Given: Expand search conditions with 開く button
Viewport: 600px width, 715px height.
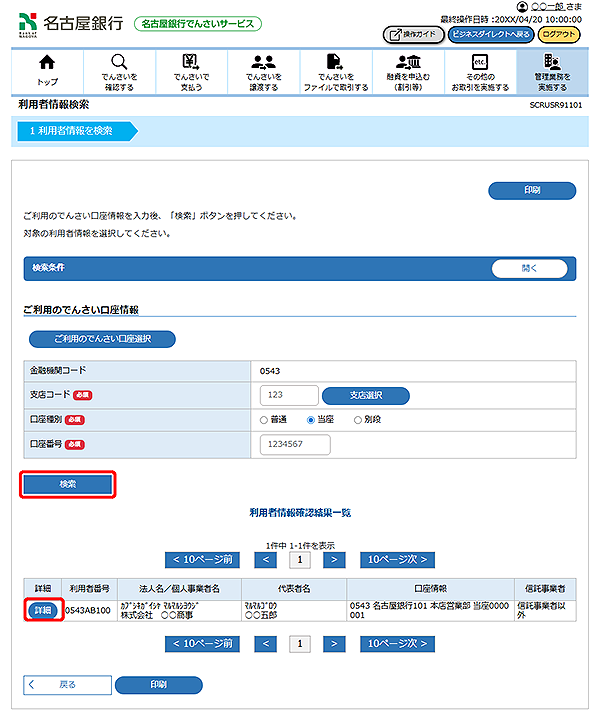Looking at the screenshot, I should pyautogui.click(x=528, y=269).
